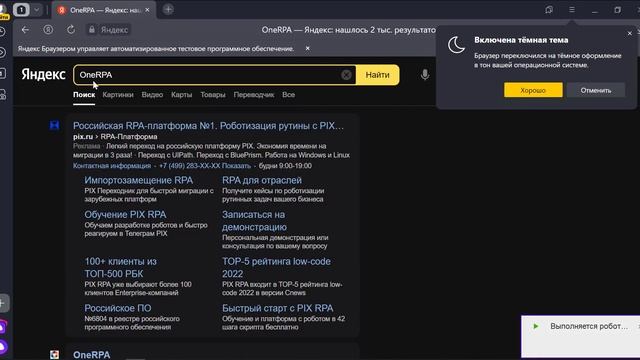Go back with the browser back arrow
The height and width of the screenshot is (360, 640).
point(25,30)
